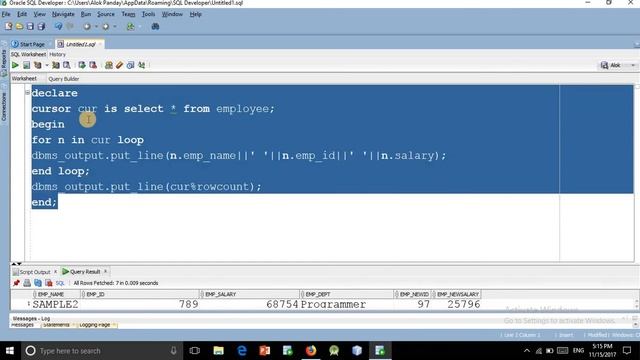The image size is (640, 360).
Task: Open the Explain Plan dropdown arrow
Action: pyautogui.click(x=47, y=65)
